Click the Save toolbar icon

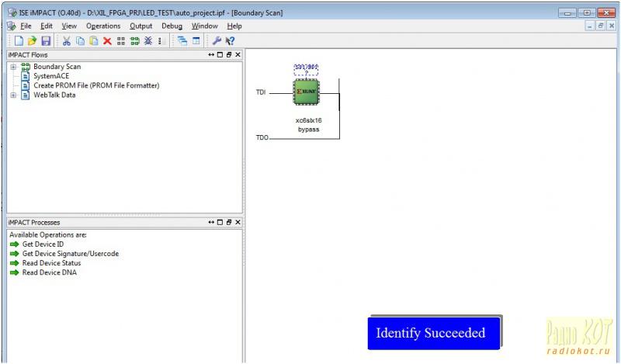46,40
